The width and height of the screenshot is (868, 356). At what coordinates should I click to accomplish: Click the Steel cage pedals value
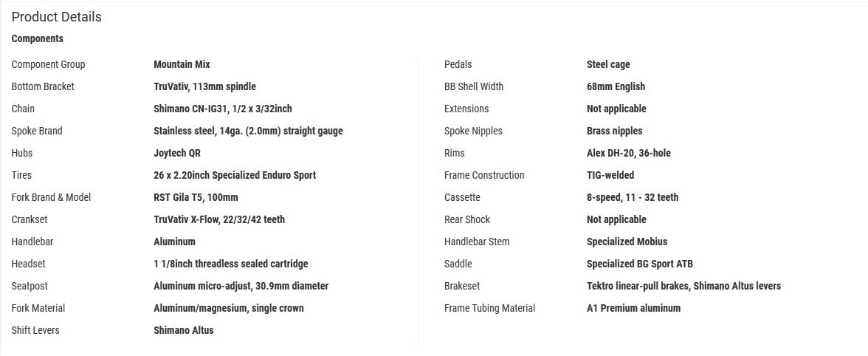coord(608,65)
